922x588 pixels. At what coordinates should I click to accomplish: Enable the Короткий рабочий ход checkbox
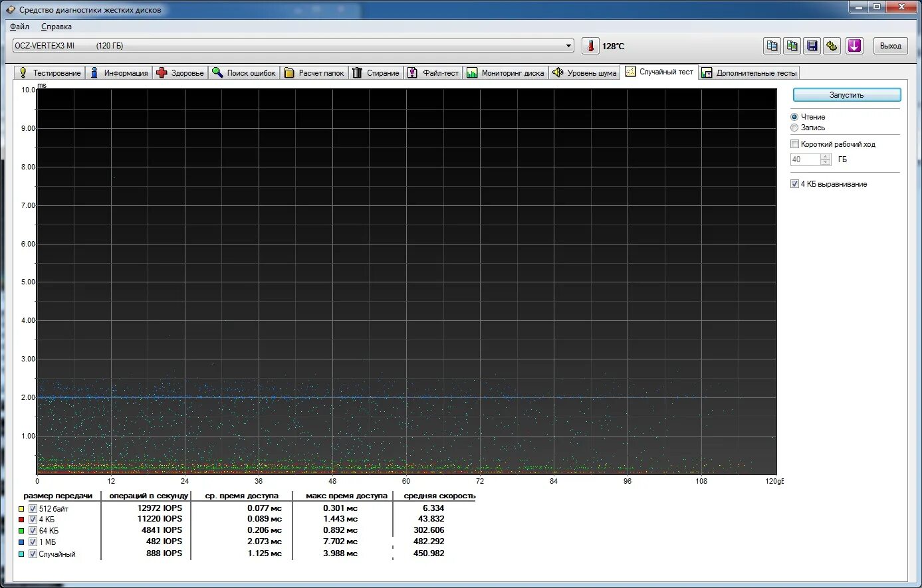tap(794, 144)
